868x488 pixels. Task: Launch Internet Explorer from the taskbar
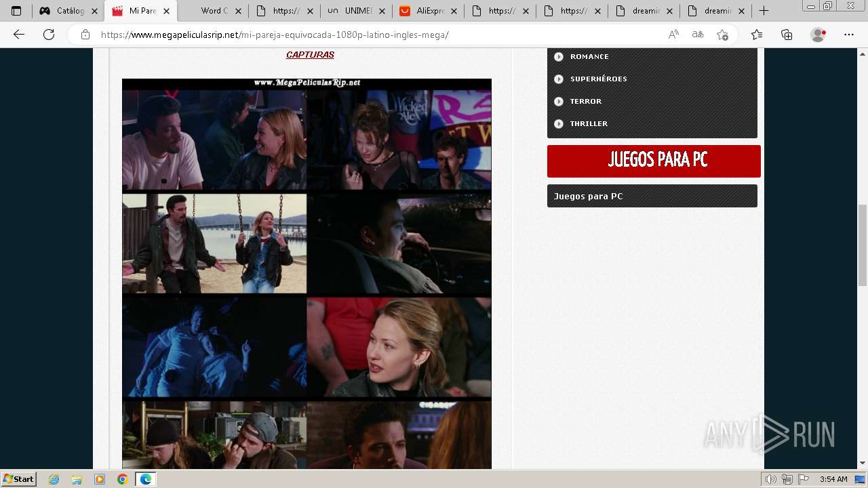click(54, 479)
